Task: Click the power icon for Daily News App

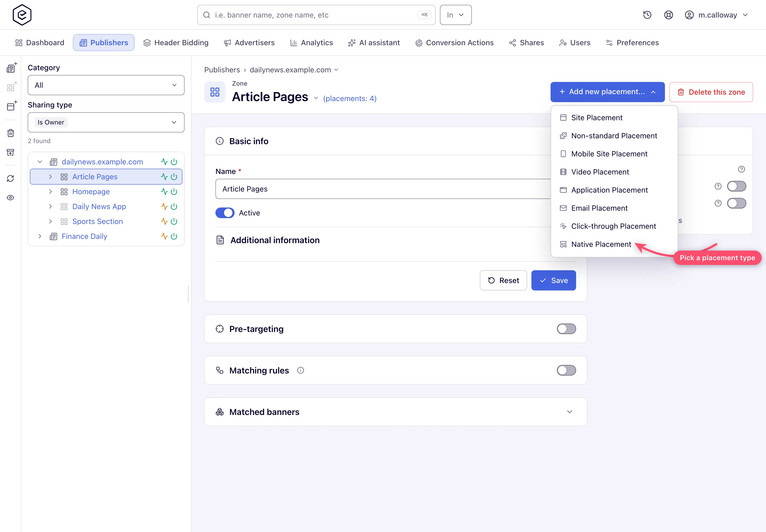Action: (x=174, y=207)
